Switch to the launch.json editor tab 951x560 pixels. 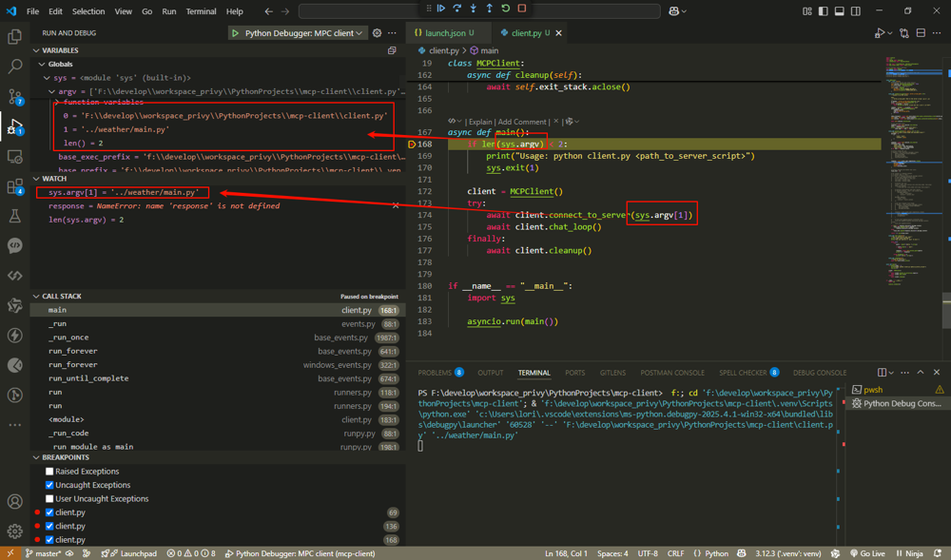[x=443, y=33]
